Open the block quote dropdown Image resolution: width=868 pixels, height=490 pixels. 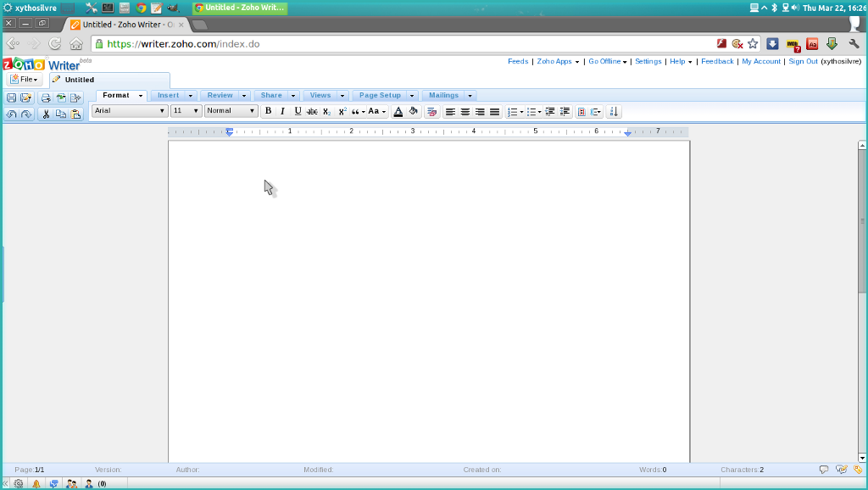(x=359, y=111)
